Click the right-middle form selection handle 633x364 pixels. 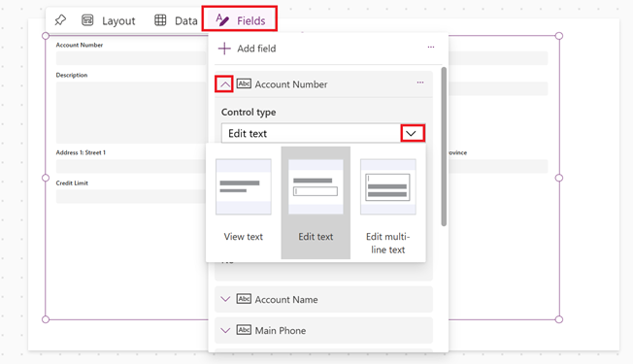[x=558, y=178]
